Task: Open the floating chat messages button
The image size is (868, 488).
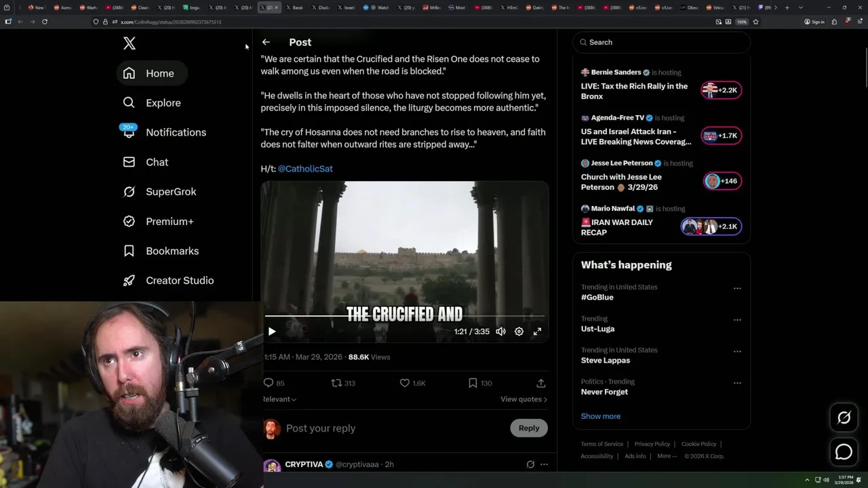Action: point(844,451)
